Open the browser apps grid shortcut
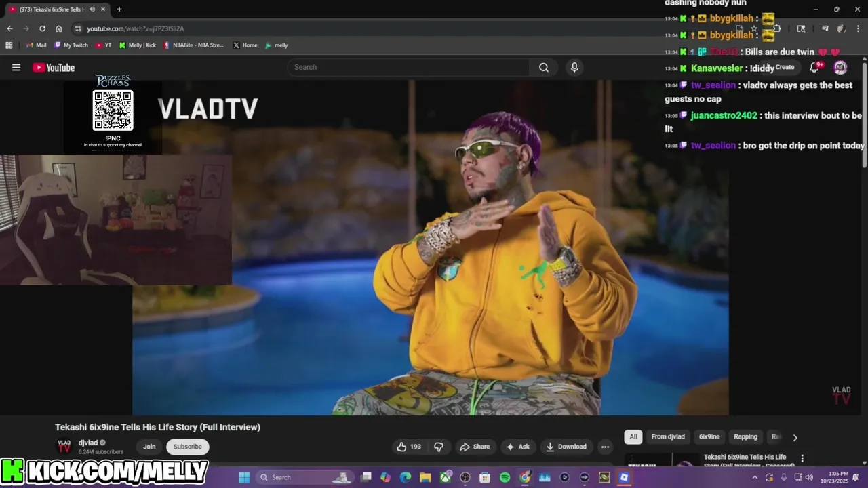868x488 pixels. coord(9,45)
